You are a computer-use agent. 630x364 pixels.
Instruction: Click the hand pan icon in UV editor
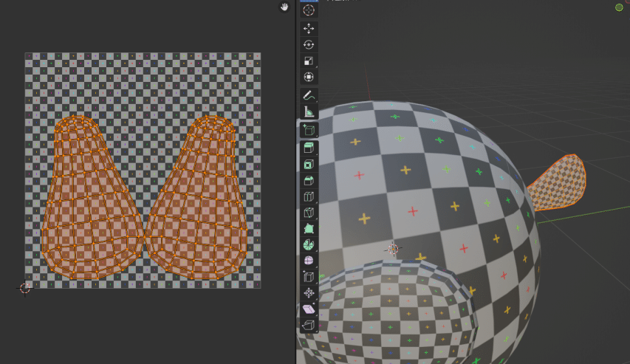click(x=284, y=7)
